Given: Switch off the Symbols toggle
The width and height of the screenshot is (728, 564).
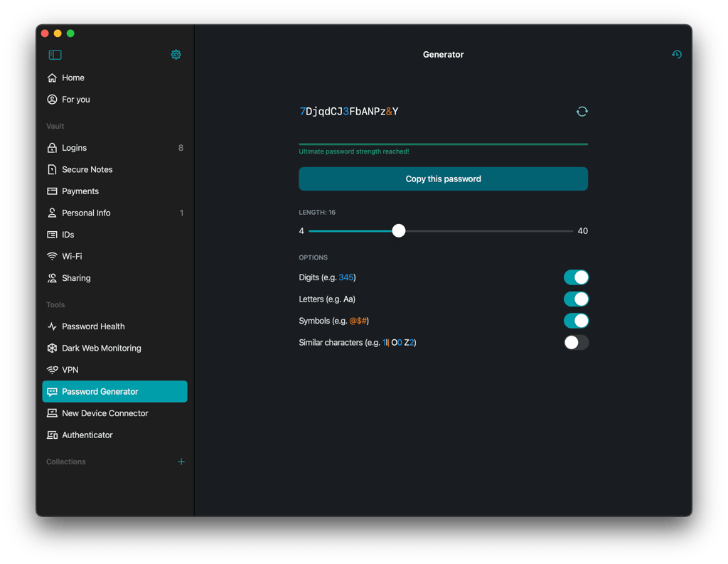Looking at the screenshot, I should tap(576, 321).
